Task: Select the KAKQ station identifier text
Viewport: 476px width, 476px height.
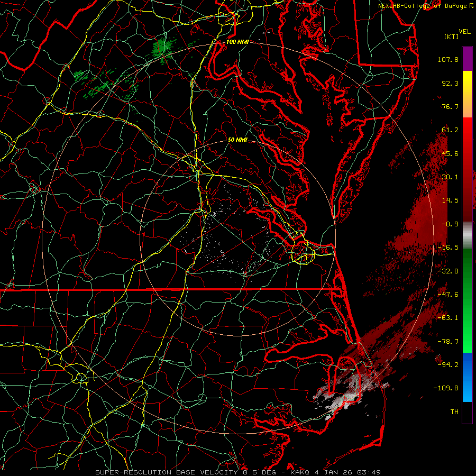Action: tap(300, 472)
